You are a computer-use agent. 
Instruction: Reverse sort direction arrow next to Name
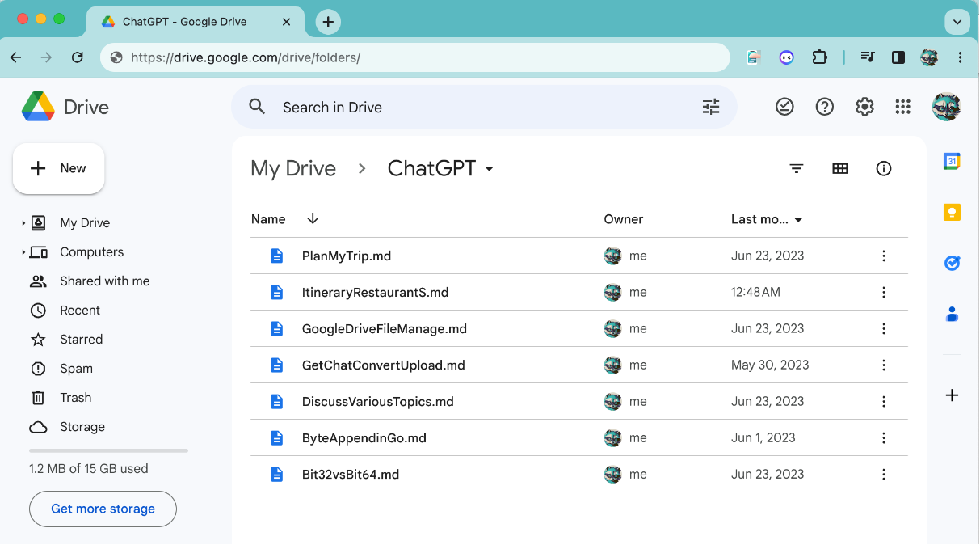pyautogui.click(x=313, y=219)
